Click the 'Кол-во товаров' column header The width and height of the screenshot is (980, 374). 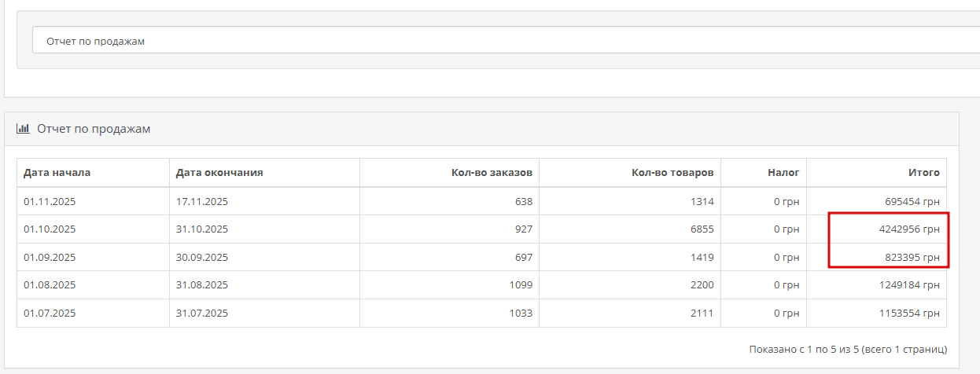tap(672, 173)
